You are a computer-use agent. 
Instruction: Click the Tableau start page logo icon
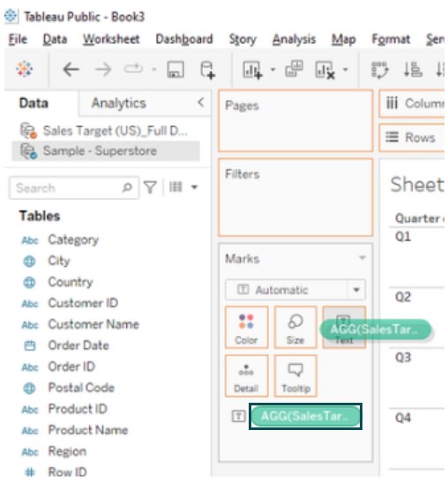25,69
